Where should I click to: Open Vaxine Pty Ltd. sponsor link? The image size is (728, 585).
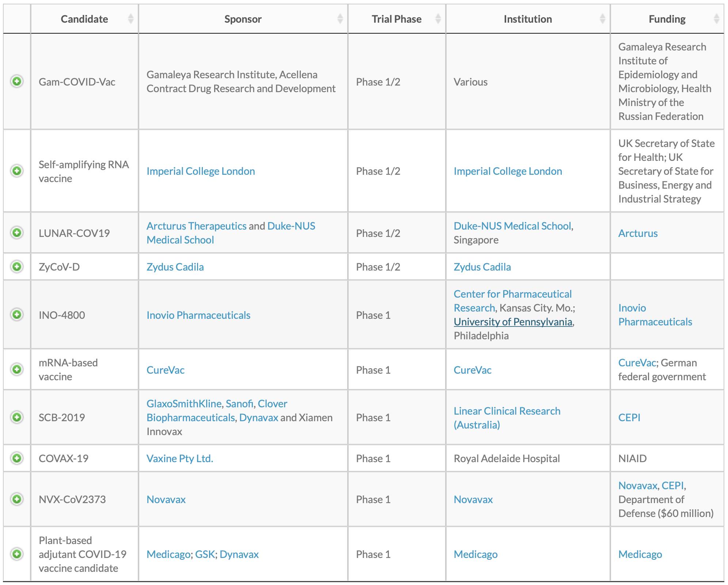(x=180, y=458)
